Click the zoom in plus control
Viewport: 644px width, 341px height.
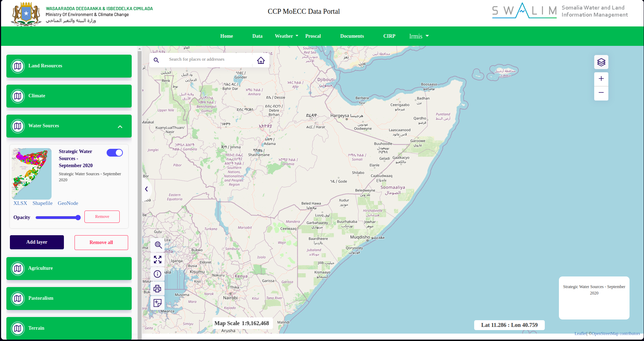pos(601,79)
